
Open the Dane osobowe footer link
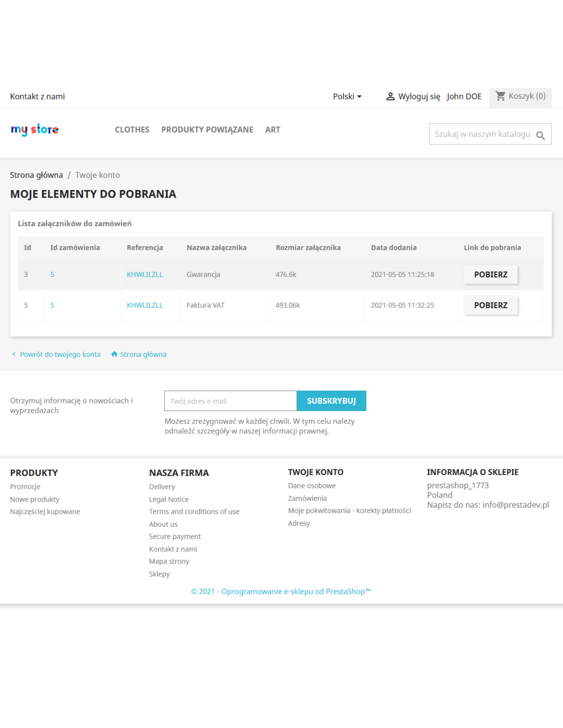pos(312,486)
